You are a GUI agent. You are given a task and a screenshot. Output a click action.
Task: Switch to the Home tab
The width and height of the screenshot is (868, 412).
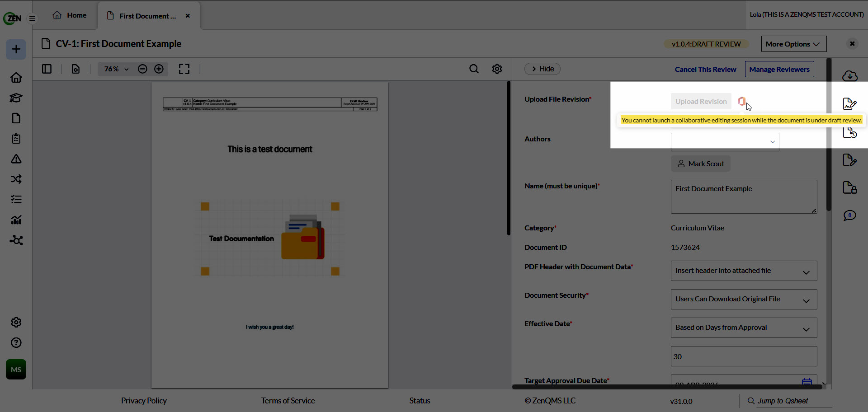coord(70,15)
